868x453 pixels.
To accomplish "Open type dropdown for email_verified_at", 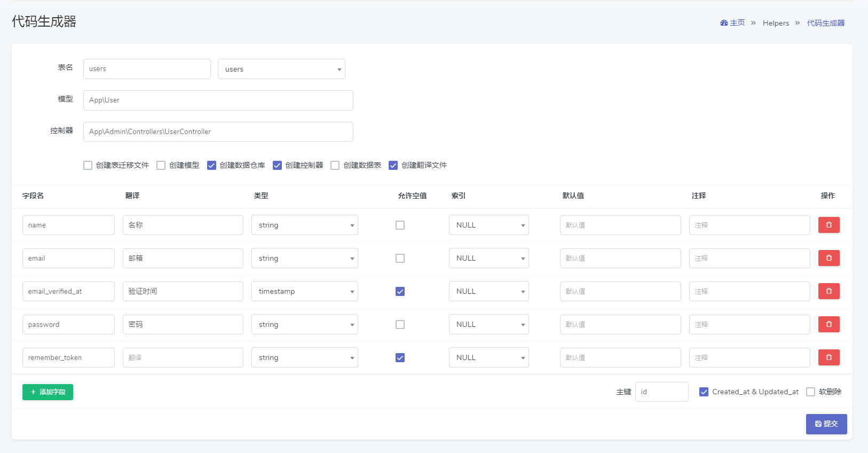I will pyautogui.click(x=304, y=291).
